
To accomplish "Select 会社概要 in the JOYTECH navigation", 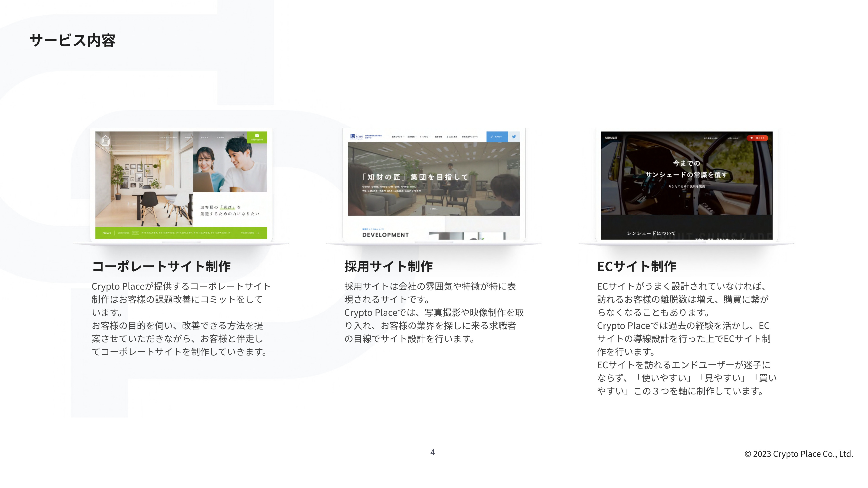I will [205, 138].
